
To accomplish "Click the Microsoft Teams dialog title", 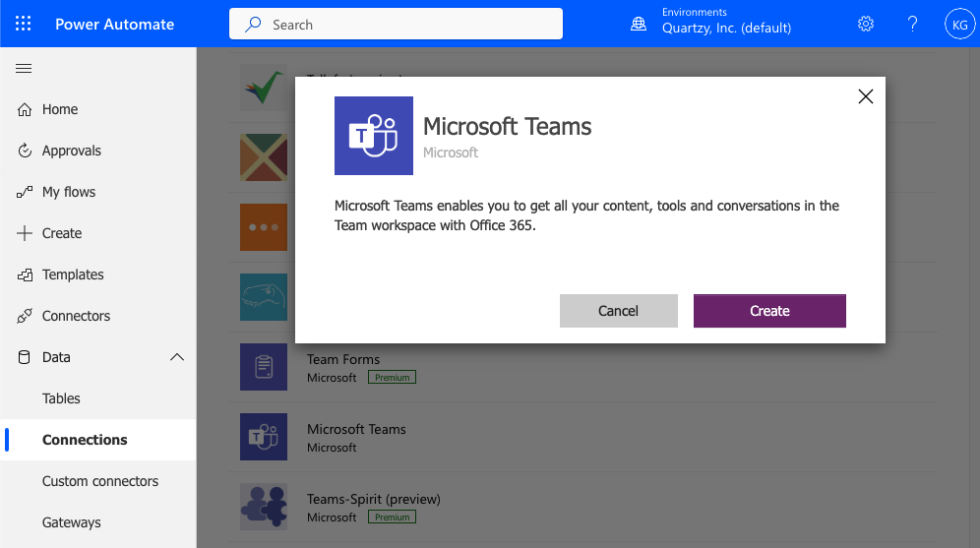I will click(x=507, y=126).
